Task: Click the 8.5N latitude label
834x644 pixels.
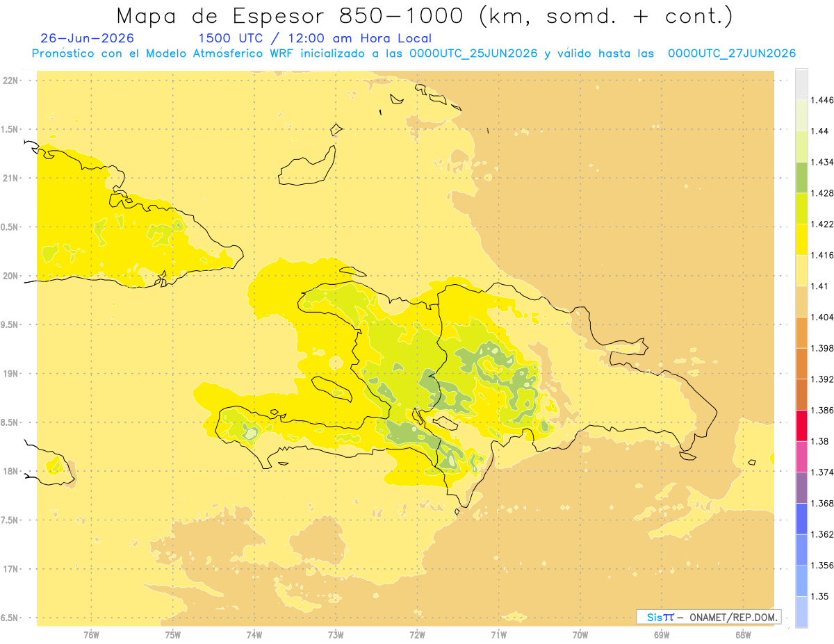Action: [10, 423]
